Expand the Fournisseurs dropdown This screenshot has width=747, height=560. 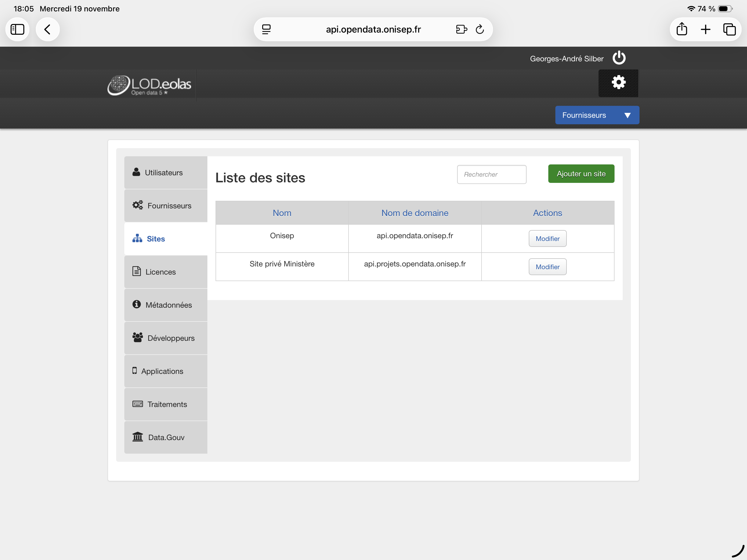pyautogui.click(x=597, y=115)
